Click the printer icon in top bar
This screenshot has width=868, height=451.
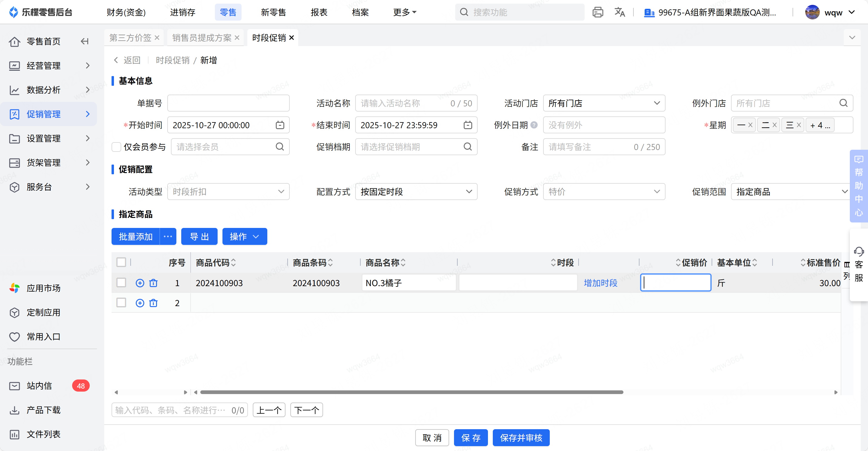(x=597, y=12)
